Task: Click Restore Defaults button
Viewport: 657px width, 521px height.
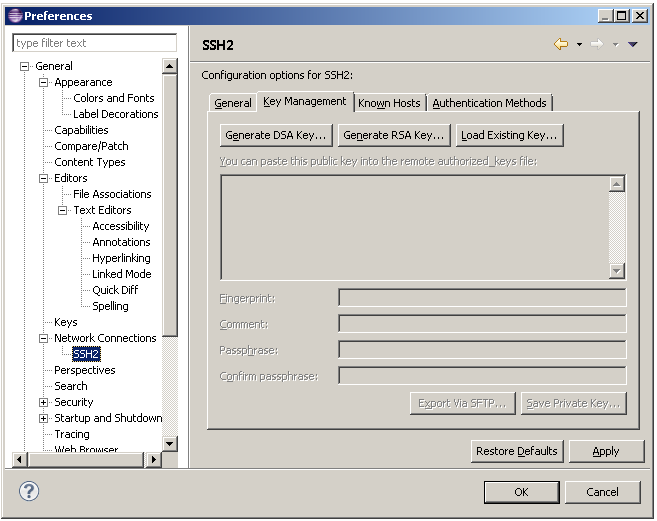Action: pos(516,451)
